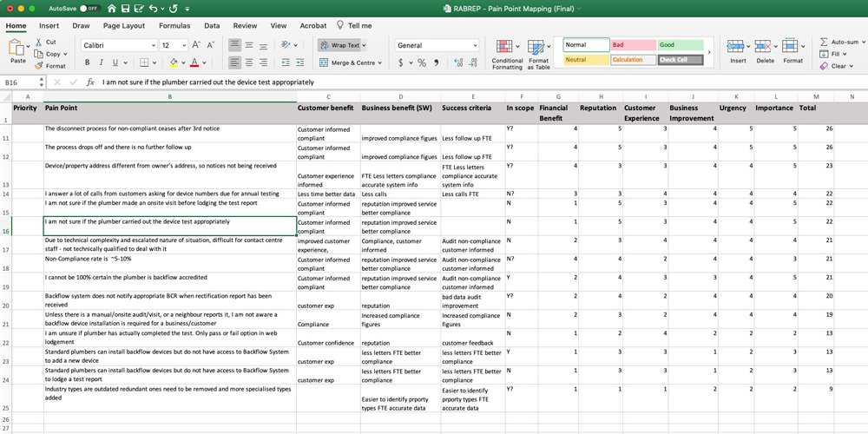This screenshot has width=868, height=434.
Task: Click the Merge & Centre button
Action: [349, 62]
